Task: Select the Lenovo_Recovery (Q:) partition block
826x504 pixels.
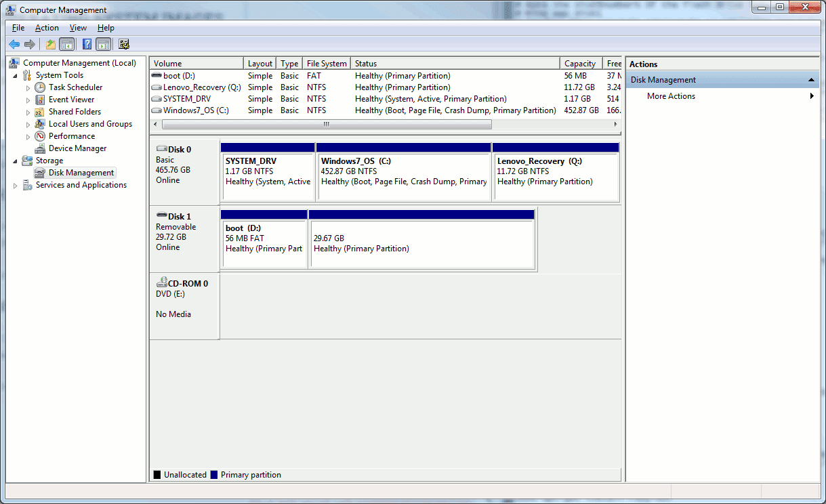Action: (x=556, y=172)
